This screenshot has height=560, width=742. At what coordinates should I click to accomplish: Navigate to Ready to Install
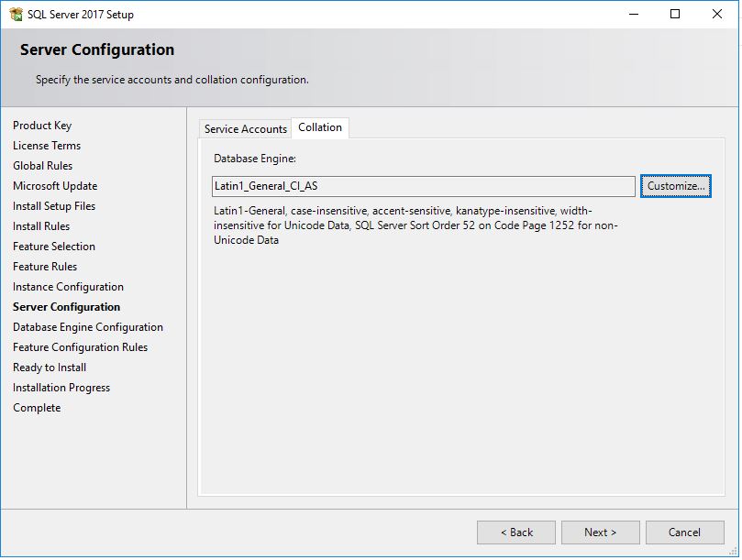pos(49,367)
